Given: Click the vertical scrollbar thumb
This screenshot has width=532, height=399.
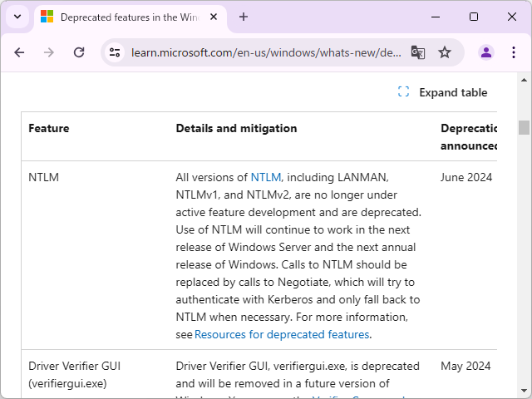Looking at the screenshot, I should point(524,127).
